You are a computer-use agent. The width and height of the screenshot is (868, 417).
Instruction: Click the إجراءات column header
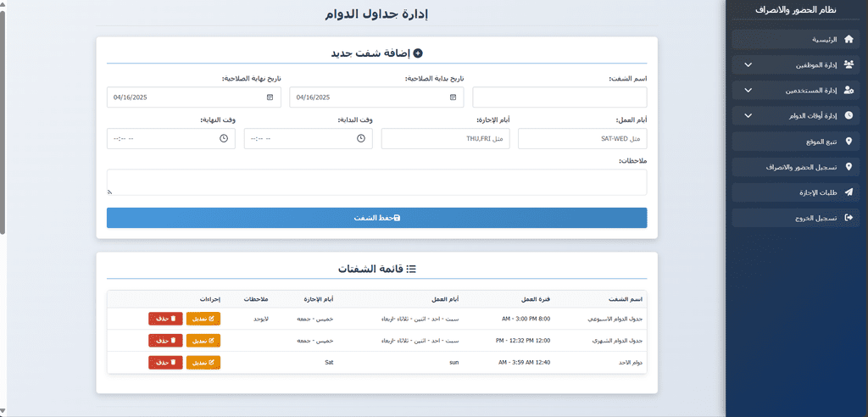210,299
